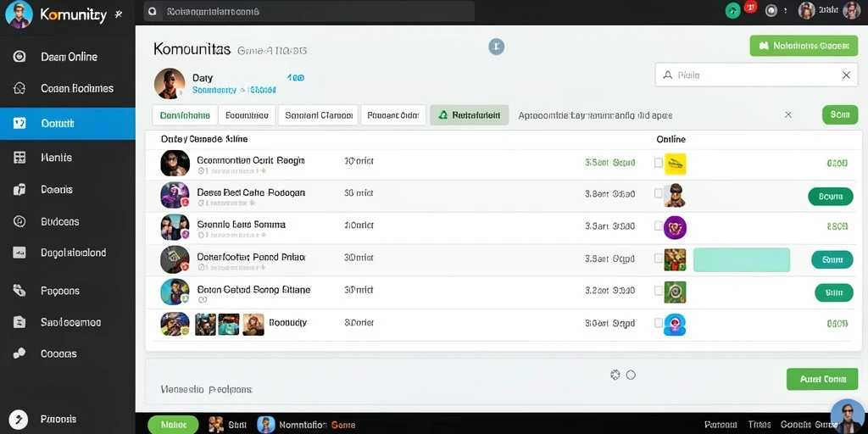Viewport: 868px width, 434px height.
Task: Click the purple game icon in Scennie Bans row
Action: coord(676,227)
